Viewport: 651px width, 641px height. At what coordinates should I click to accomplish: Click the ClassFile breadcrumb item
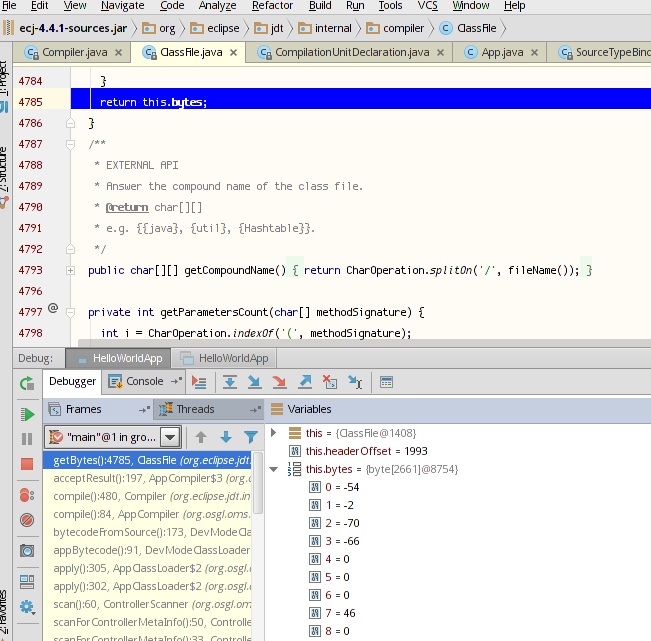(468, 28)
